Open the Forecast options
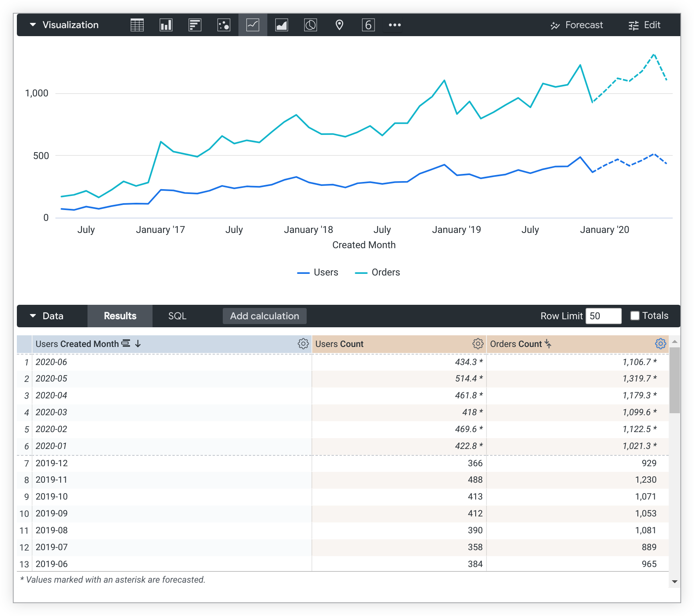The image size is (694, 616). point(576,25)
